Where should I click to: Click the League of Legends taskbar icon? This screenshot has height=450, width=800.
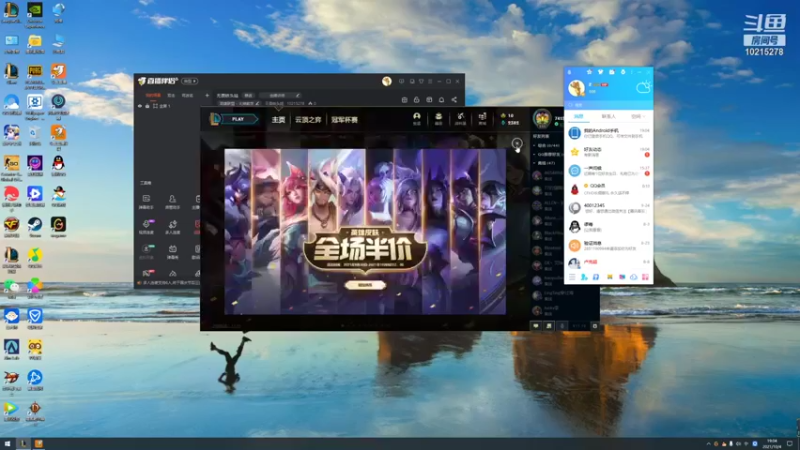click(23, 444)
